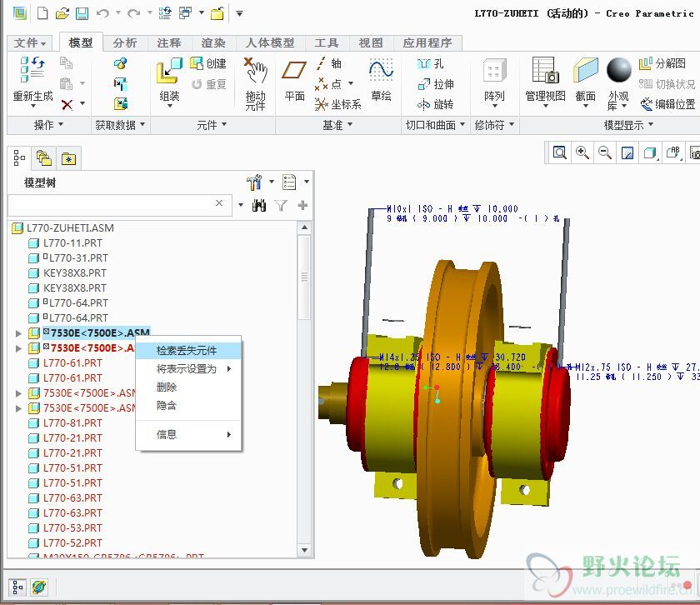
Task: Click the Coordinate System (坐标系) tool
Action: [x=337, y=104]
